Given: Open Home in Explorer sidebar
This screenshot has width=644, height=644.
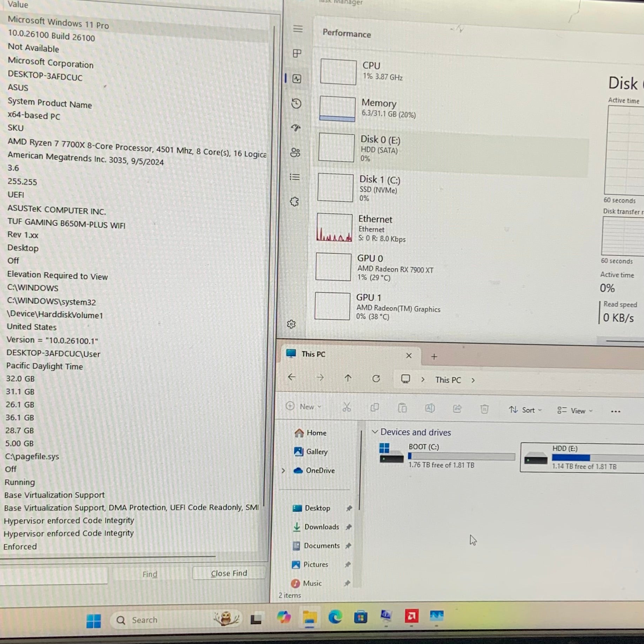Looking at the screenshot, I should pyautogui.click(x=310, y=433).
